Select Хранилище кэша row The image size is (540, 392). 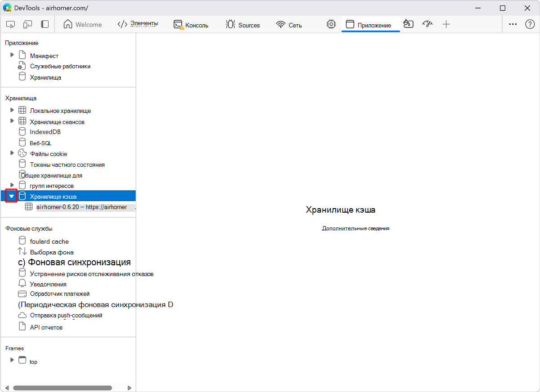coord(68,196)
